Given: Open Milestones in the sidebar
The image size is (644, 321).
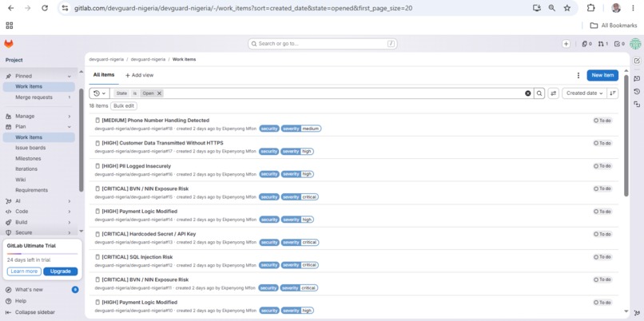Looking at the screenshot, I should coord(28,158).
